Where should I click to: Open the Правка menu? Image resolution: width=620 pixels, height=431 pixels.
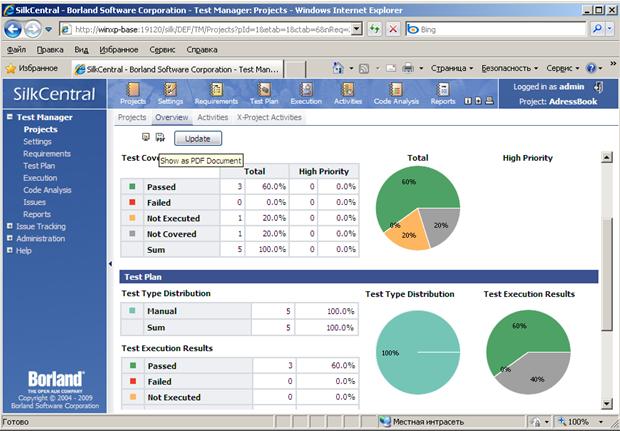(50, 50)
